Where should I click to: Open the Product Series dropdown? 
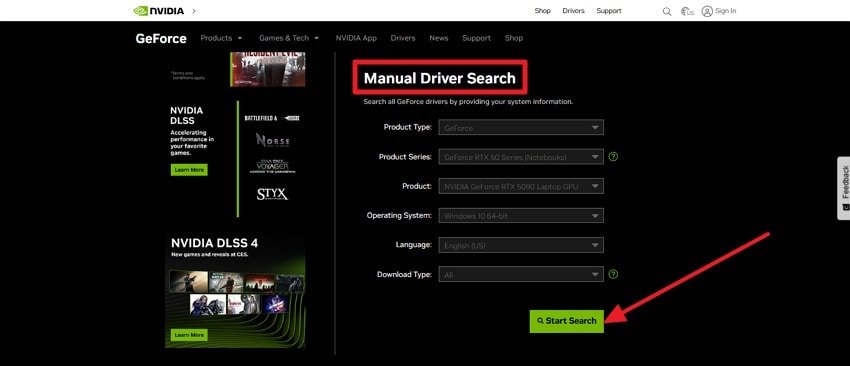pyautogui.click(x=521, y=157)
